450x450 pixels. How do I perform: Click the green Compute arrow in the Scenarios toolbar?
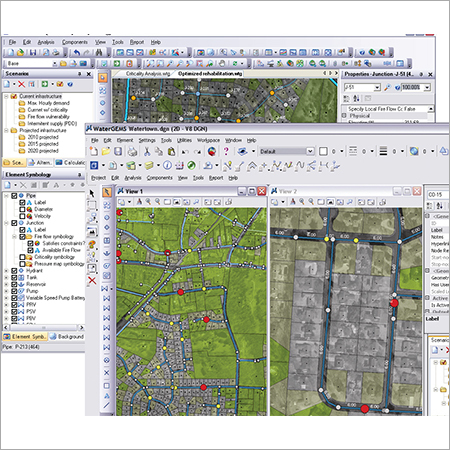44,84
